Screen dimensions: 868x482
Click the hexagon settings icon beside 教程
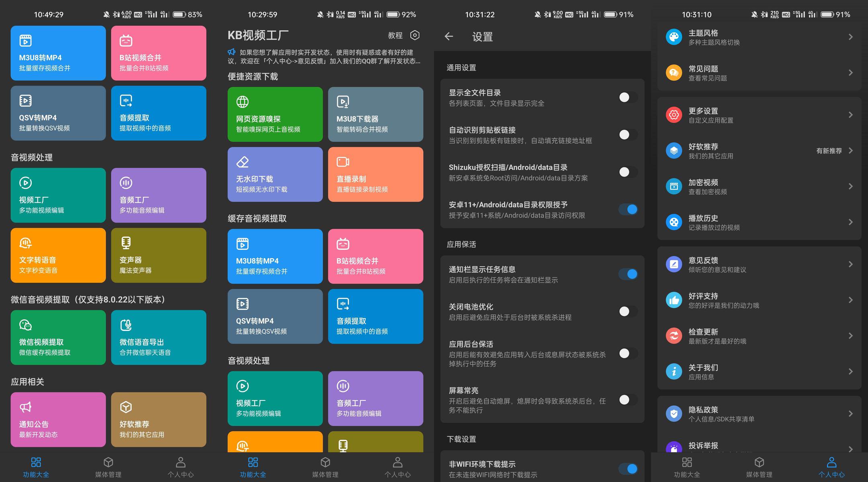click(415, 35)
